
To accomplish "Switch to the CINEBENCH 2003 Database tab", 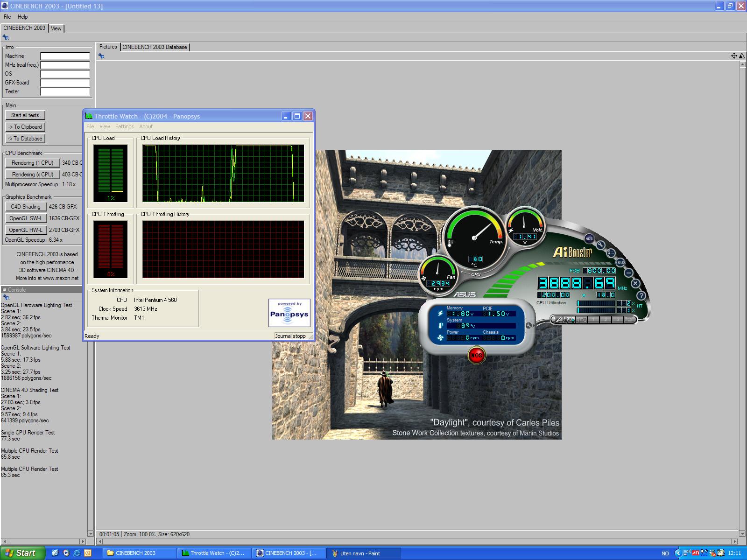I will pyautogui.click(x=155, y=47).
